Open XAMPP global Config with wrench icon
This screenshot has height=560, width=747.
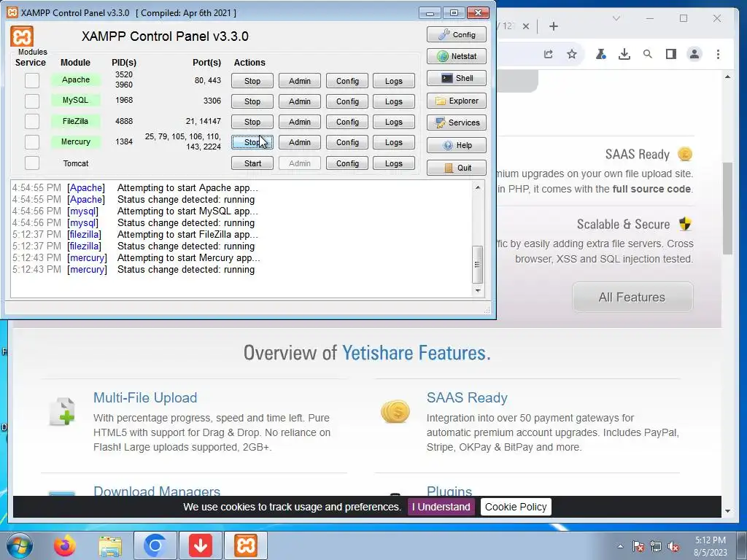(457, 34)
